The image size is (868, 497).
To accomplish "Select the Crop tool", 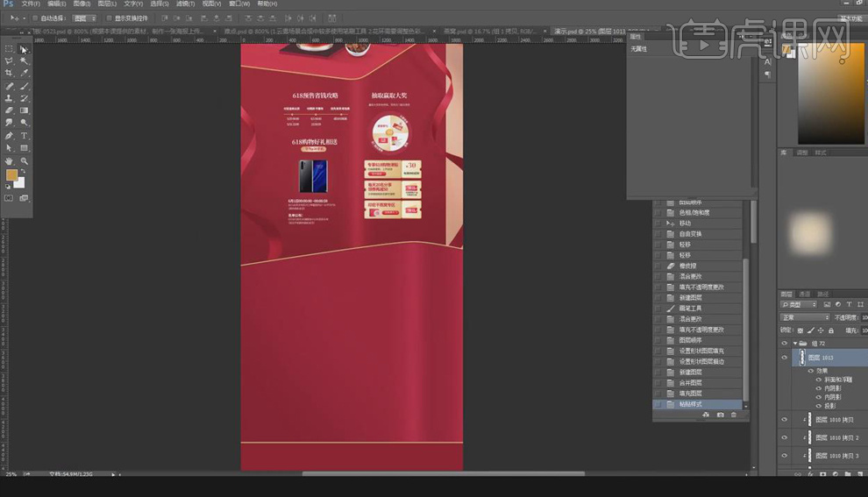I will click(9, 73).
